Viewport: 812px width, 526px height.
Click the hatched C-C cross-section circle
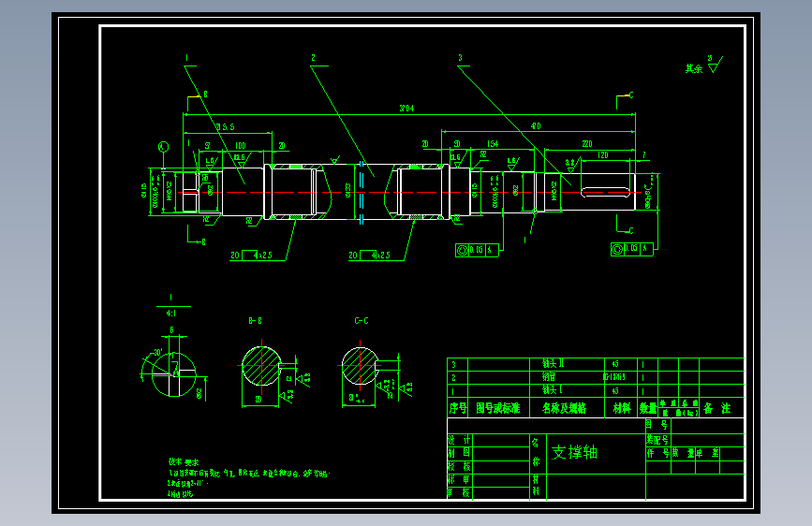click(360, 366)
